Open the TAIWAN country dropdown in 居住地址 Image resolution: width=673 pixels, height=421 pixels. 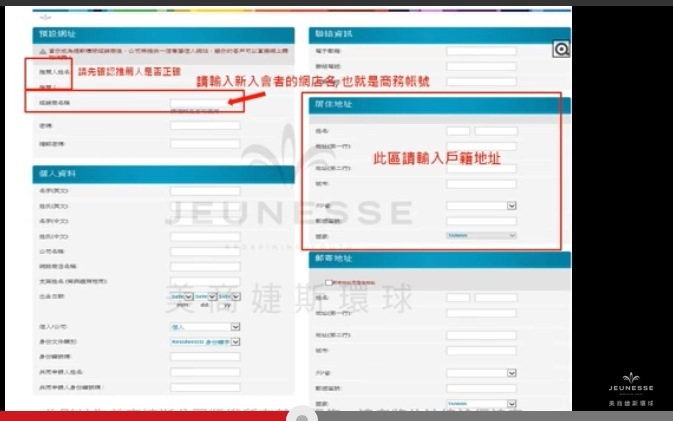click(x=481, y=236)
